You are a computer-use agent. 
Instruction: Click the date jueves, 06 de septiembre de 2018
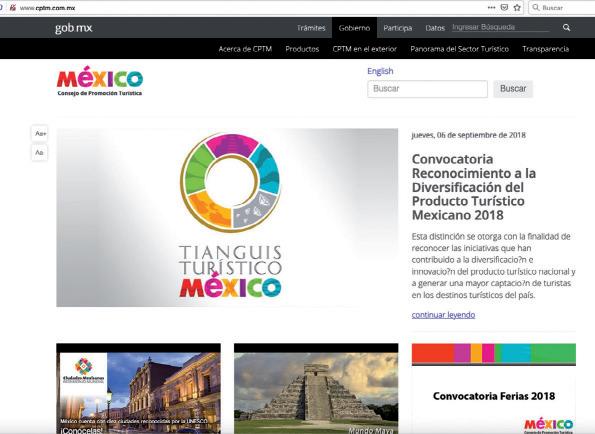click(469, 135)
